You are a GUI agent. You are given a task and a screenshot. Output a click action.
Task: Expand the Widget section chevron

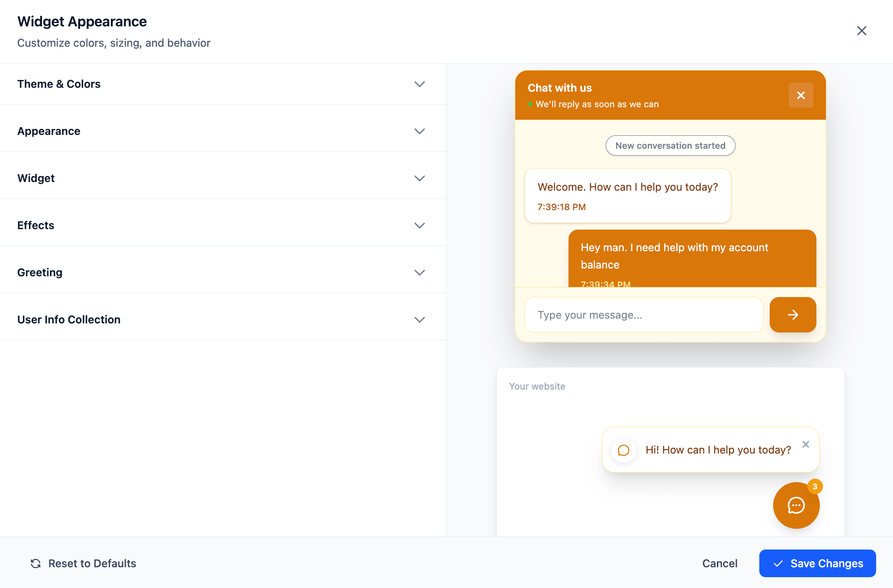419,178
